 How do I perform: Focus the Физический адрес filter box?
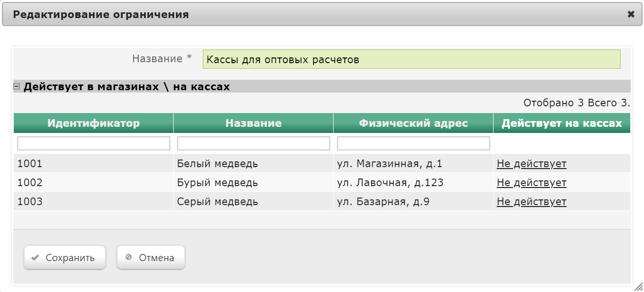tap(413, 143)
